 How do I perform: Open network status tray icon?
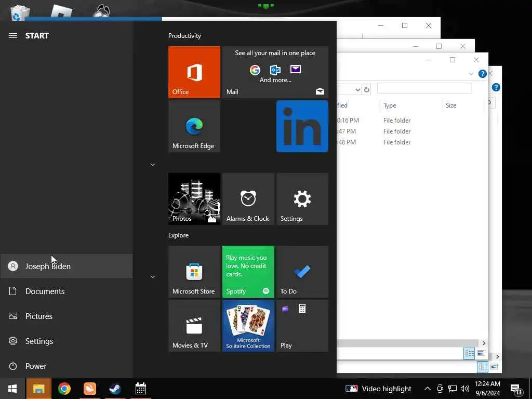pyautogui.click(x=453, y=389)
